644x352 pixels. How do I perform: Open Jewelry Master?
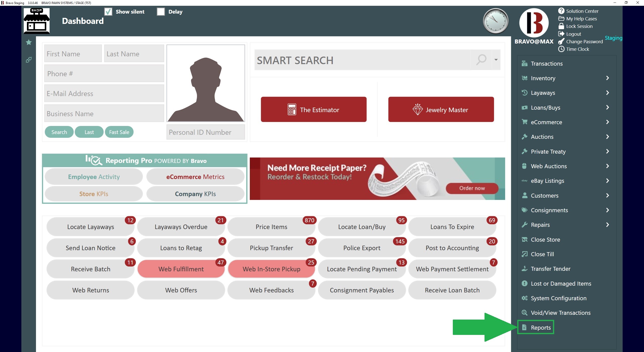pos(441,109)
